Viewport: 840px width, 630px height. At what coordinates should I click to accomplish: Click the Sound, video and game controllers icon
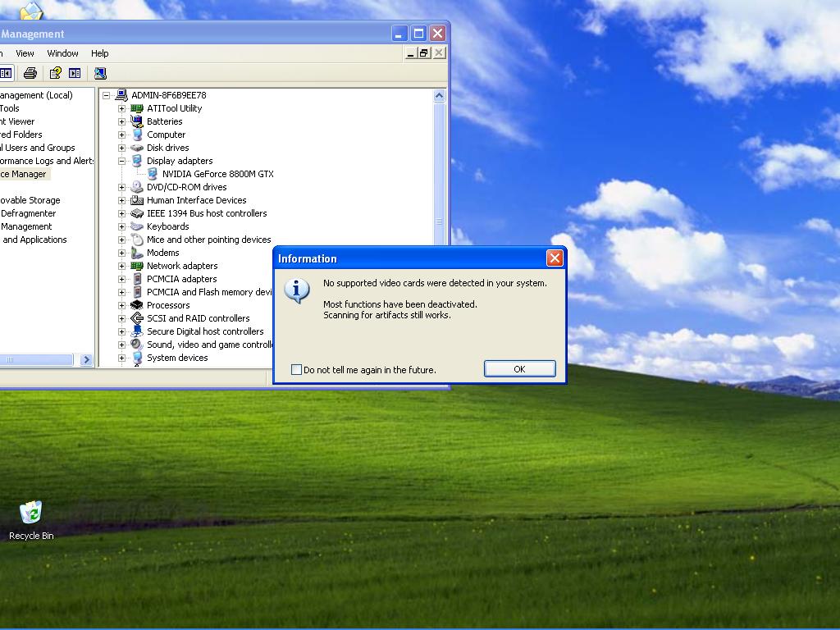[137, 345]
